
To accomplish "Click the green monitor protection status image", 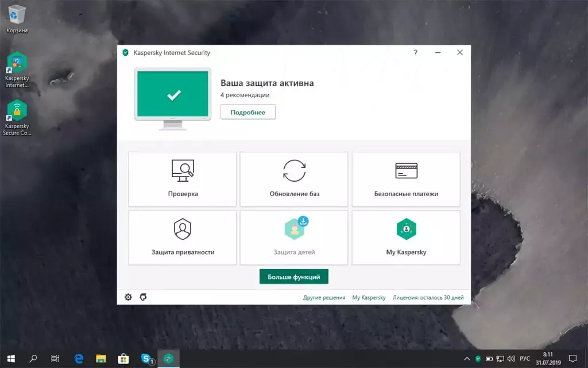I will pos(173,99).
